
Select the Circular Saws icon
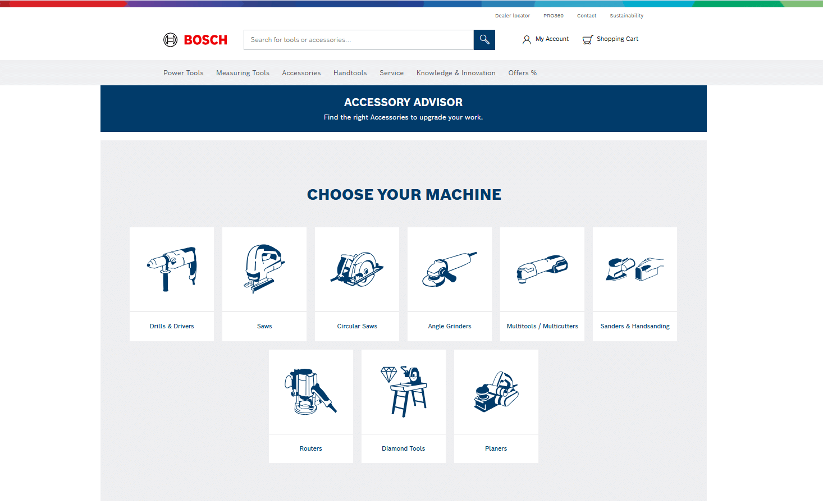coord(357,270)
